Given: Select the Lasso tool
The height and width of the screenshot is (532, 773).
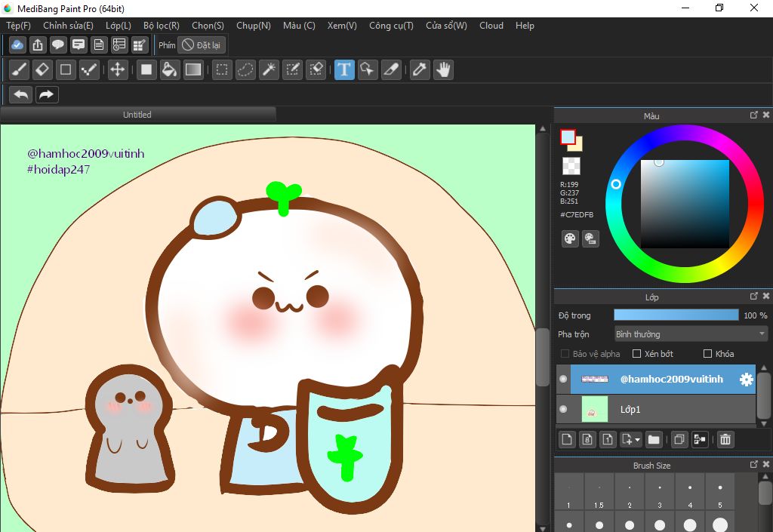Looking at the screenshot, I should [x=245, y=70].
